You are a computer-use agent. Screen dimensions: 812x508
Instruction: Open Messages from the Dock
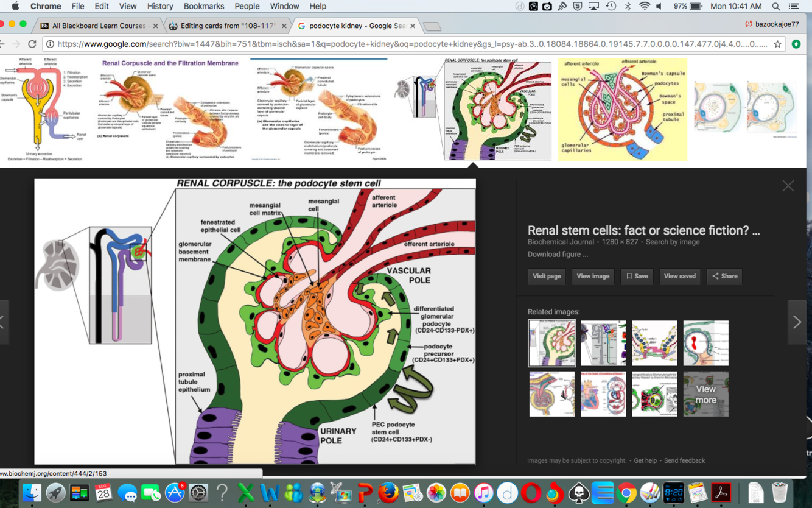pos(127,492)
